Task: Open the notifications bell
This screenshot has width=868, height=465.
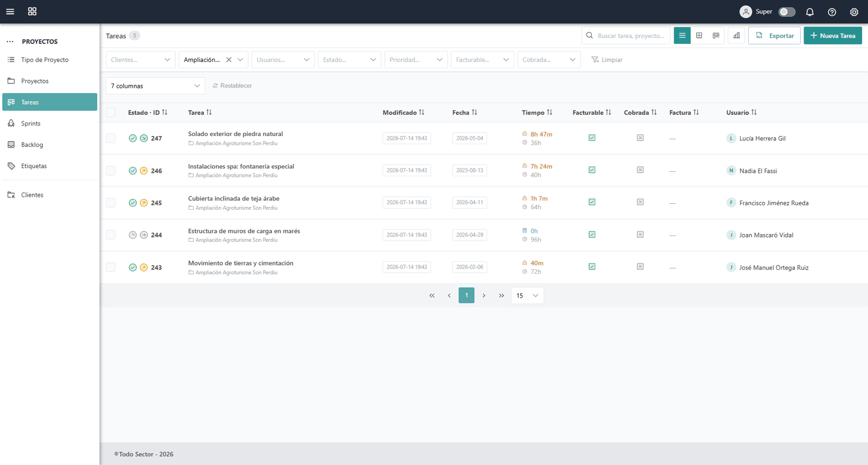Action: 809,12
